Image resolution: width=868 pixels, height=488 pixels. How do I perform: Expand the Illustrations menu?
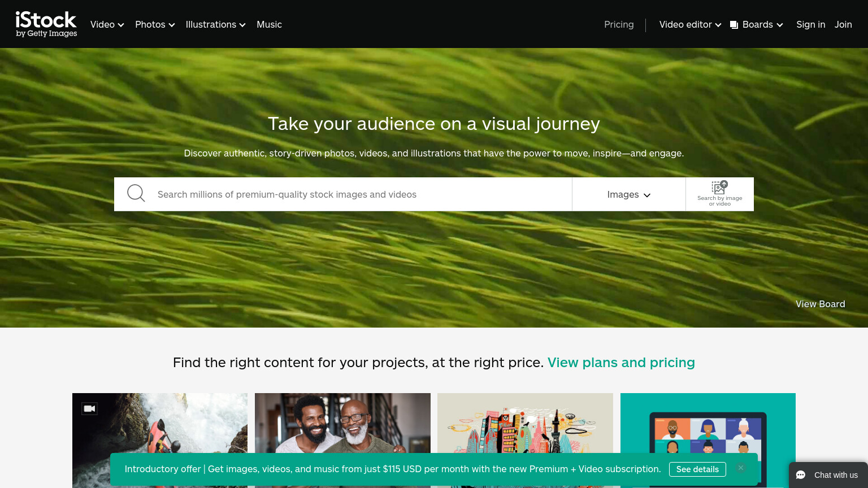[215, 24]
